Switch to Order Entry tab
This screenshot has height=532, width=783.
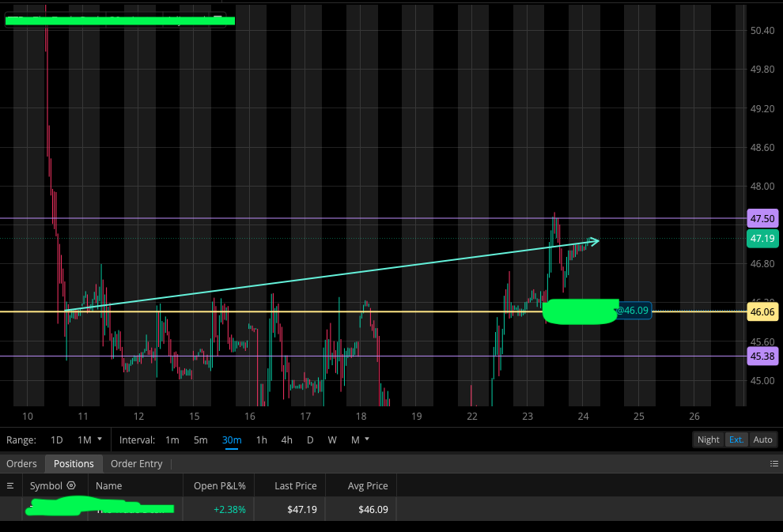coord(136,464)
